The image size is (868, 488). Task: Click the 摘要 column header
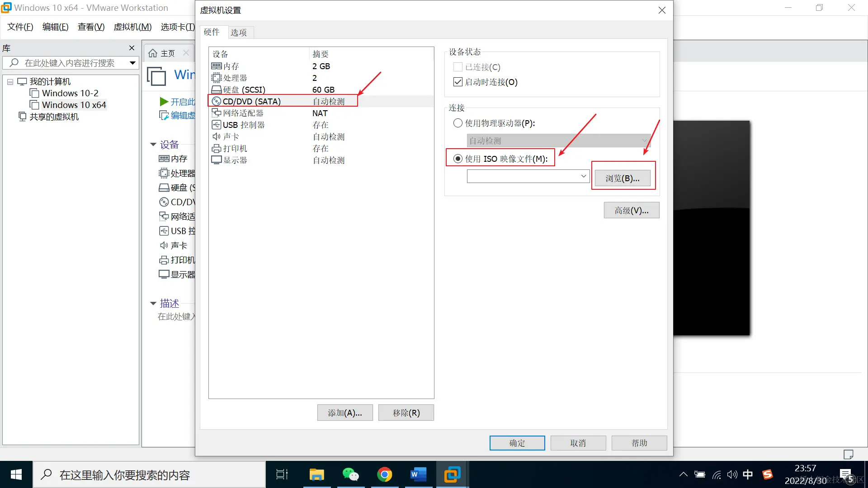tap(321, 54)
